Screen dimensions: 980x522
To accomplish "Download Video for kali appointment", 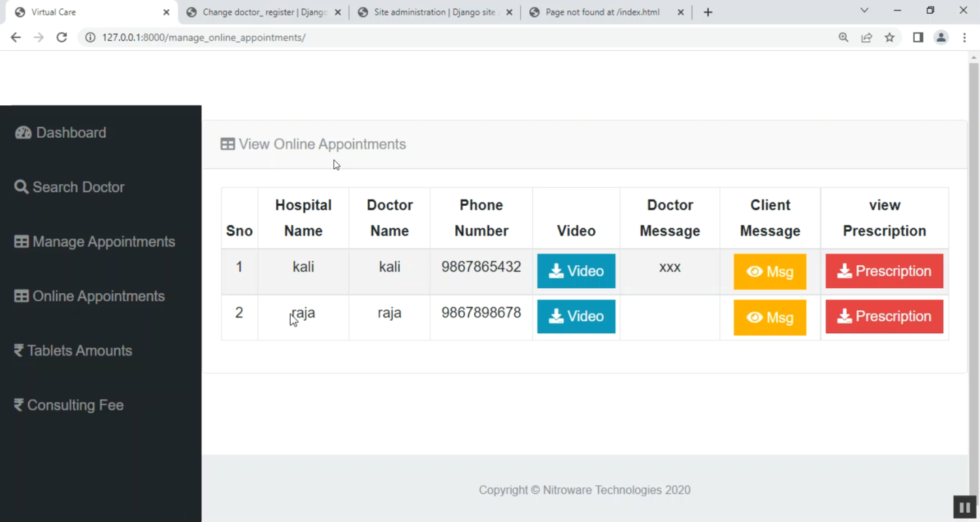I will (576, 271).
